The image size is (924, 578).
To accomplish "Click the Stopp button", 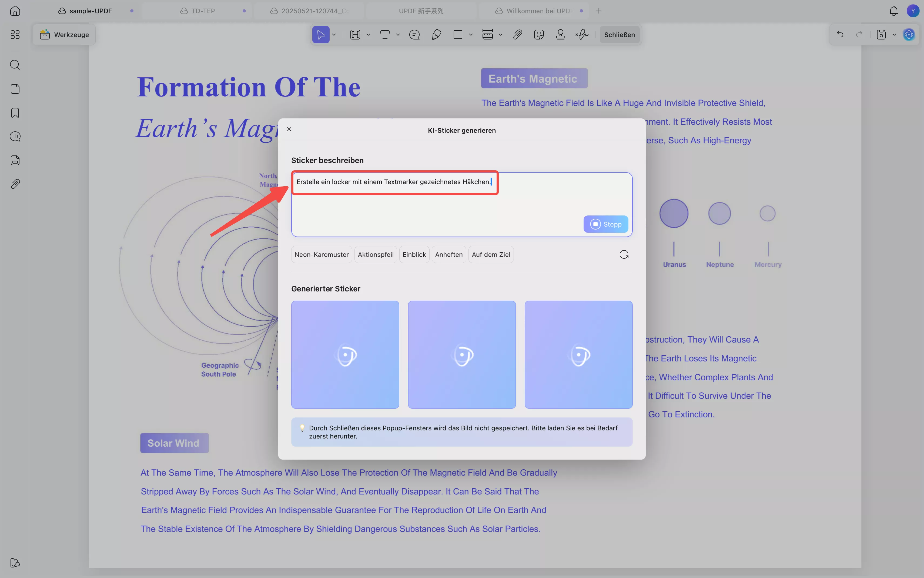I will (605, 224).
